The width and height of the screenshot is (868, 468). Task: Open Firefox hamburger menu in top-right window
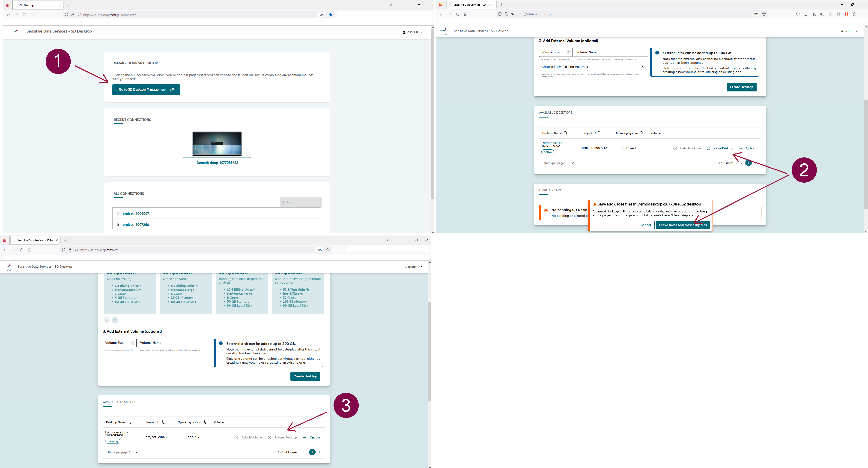(863, 14)
